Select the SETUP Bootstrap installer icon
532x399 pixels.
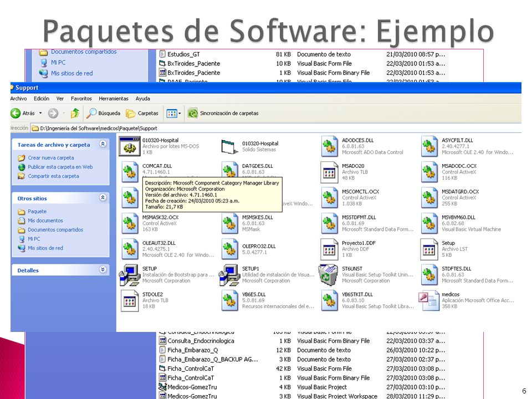tap(129, 274)
